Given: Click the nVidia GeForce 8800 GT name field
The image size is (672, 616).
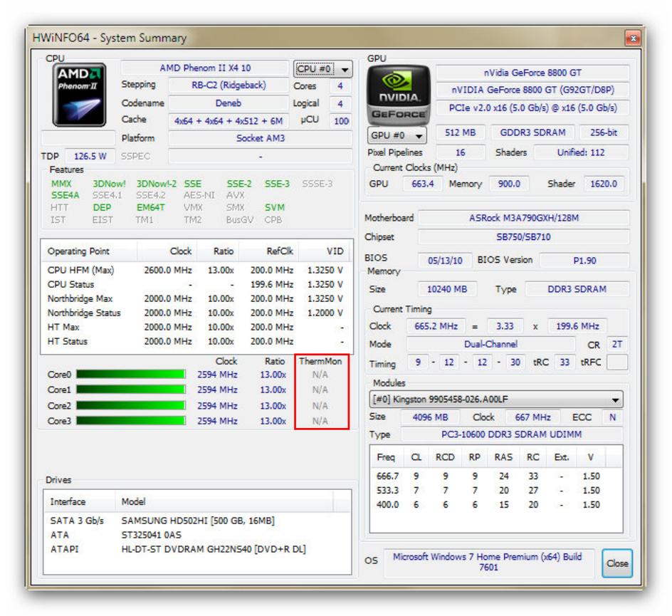Looking at the screenshot, I should 532,73.
